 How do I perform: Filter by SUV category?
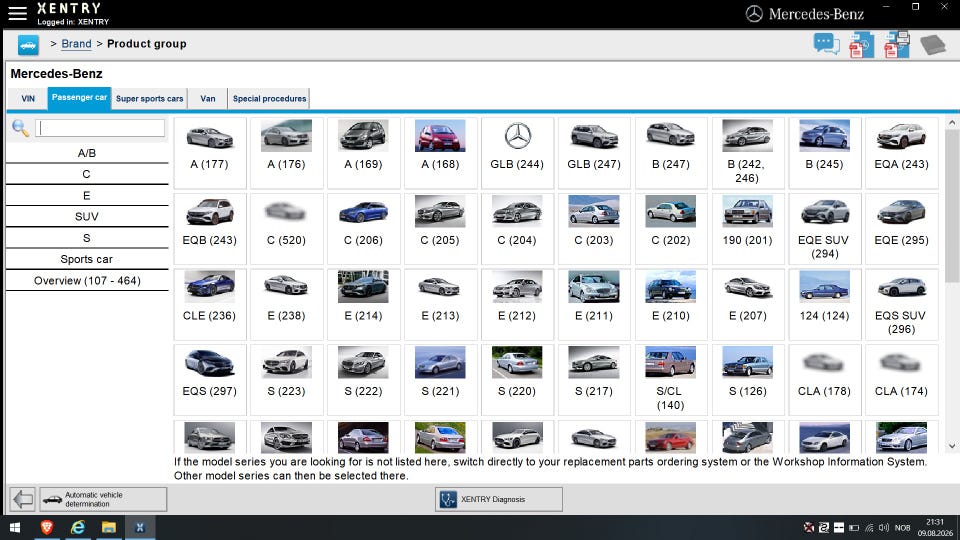87,217
